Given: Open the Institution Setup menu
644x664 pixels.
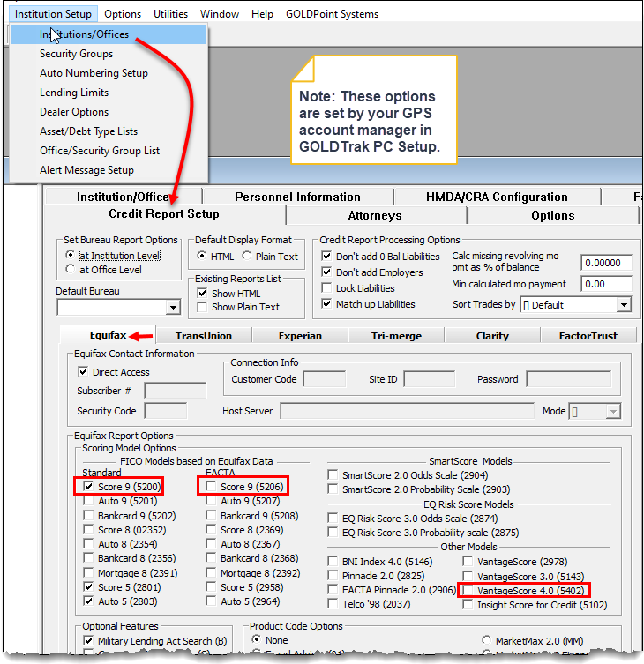Looking at the screenshot, I should [x=53, y=14].
